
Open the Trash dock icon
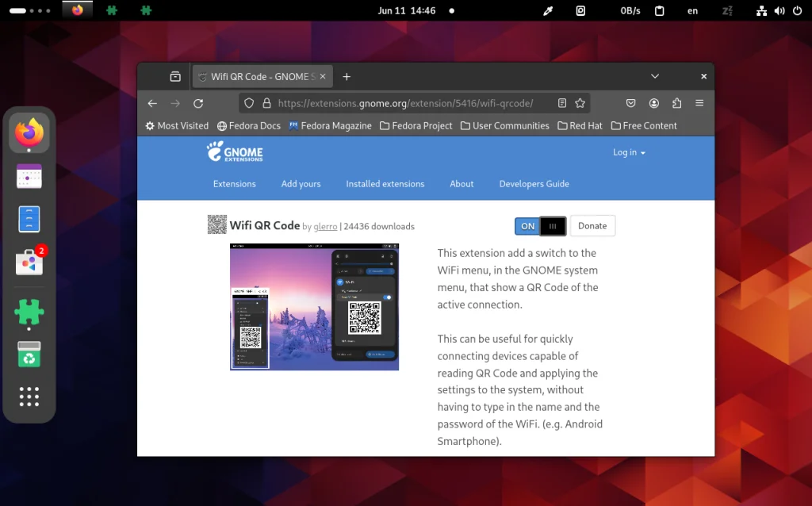tap(29, 355)
